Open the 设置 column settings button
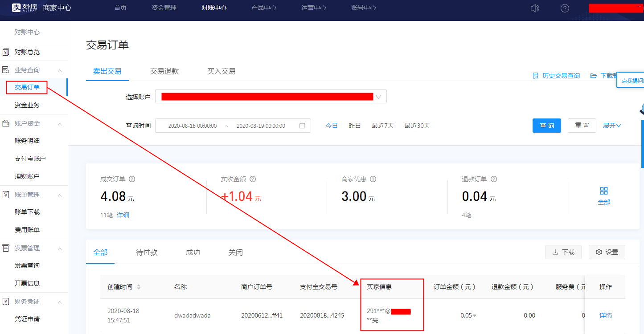The image size is (644, 334). (607, 252)
